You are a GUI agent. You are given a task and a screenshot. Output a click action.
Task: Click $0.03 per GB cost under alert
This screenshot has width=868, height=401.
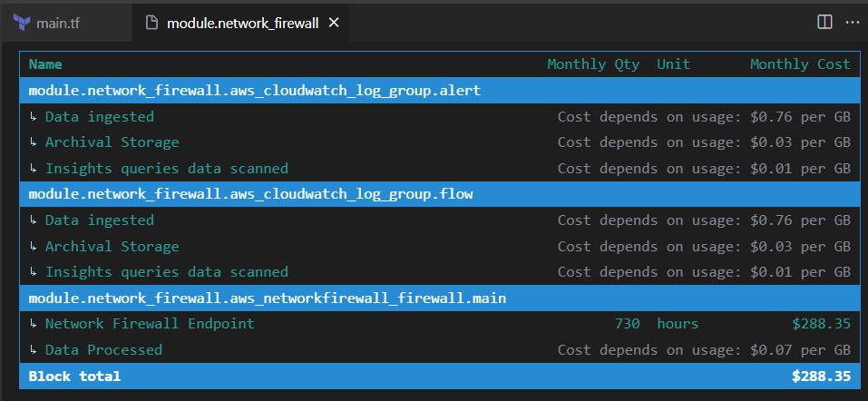pyautogui.click(x=800, y=142)
